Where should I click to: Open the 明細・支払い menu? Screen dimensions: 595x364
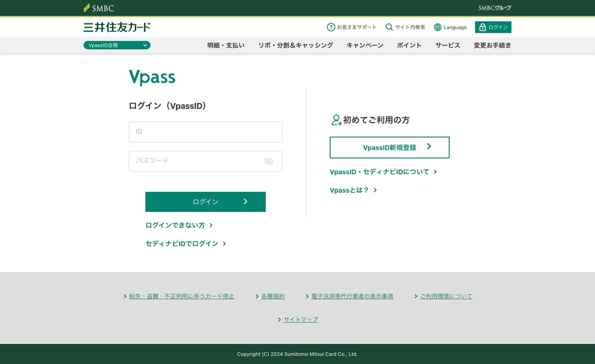[226, 45]
